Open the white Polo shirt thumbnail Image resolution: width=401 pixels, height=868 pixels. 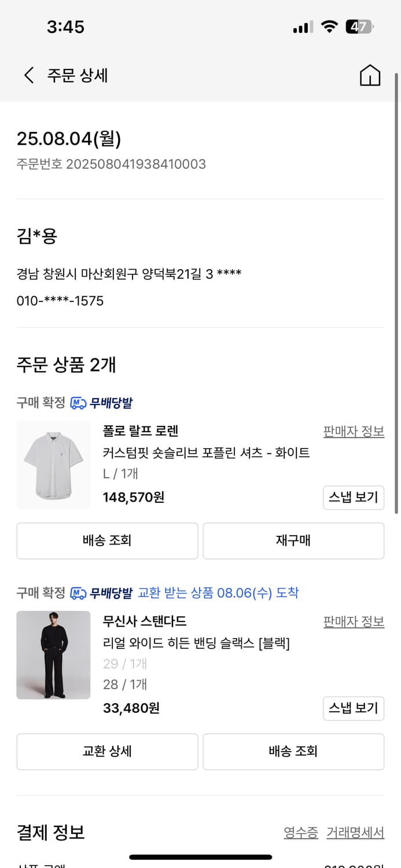pyautogui.click(x=53, y=465)
